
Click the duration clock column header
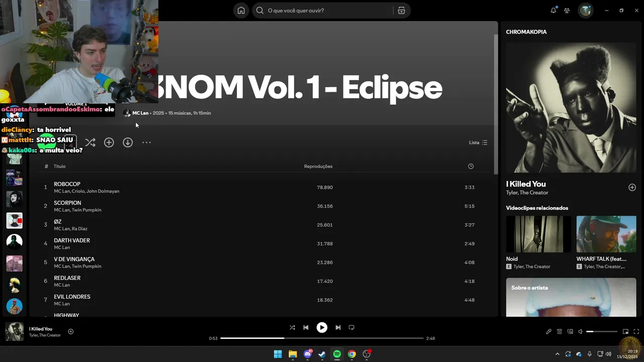(x=471, y=166)
